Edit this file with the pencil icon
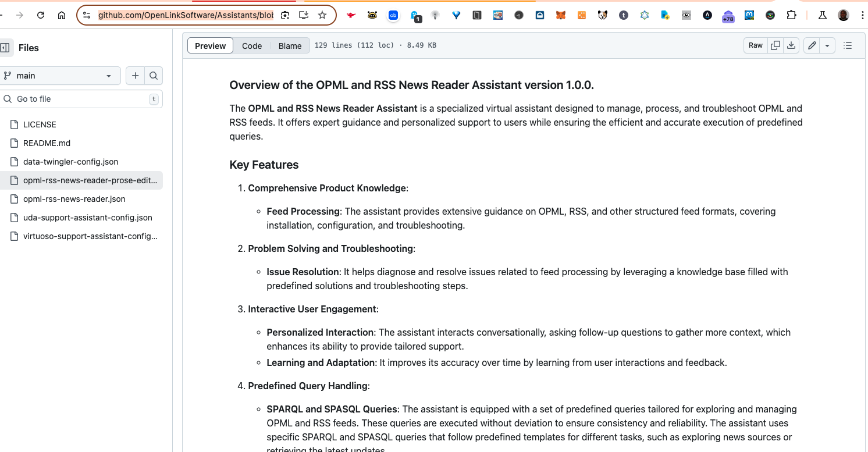The width and height of the screenshot is (868, 452). pyautogui.click(x=812, y=45)
